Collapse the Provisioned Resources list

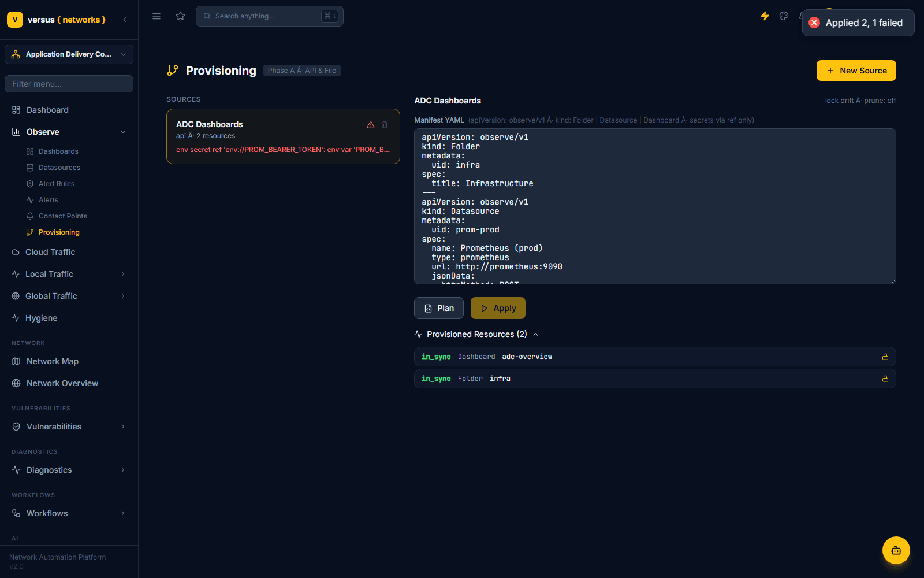(536, 334)
